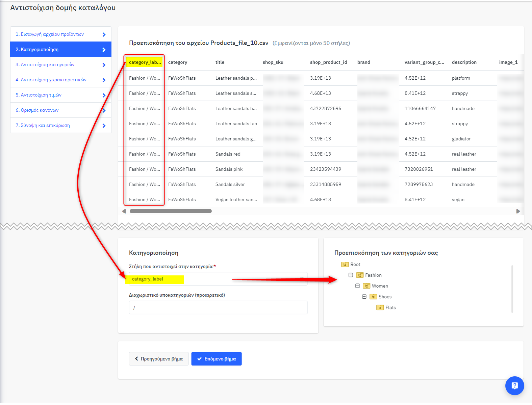Click the Επόμενο βήμα button

click(216, 359)
